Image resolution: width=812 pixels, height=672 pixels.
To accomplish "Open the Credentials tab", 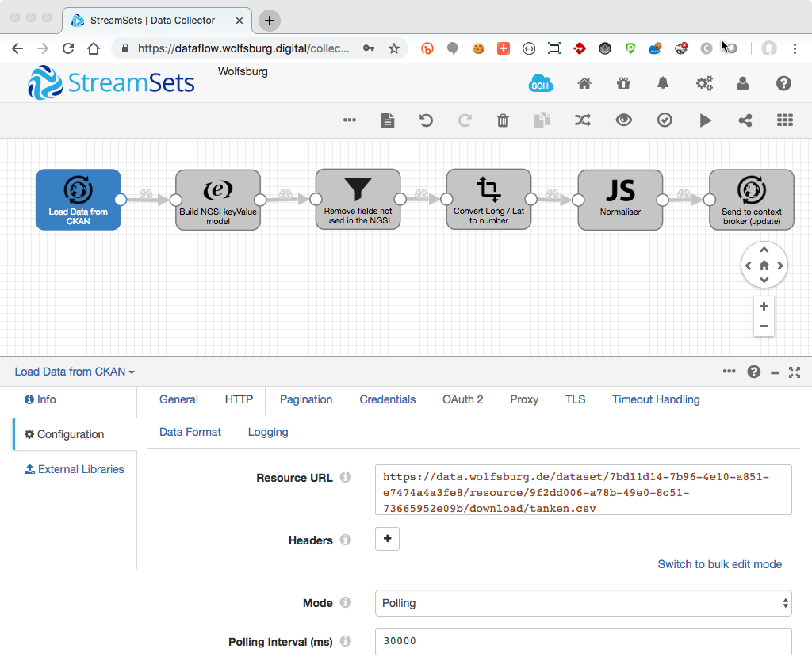I will pos(387,399).
